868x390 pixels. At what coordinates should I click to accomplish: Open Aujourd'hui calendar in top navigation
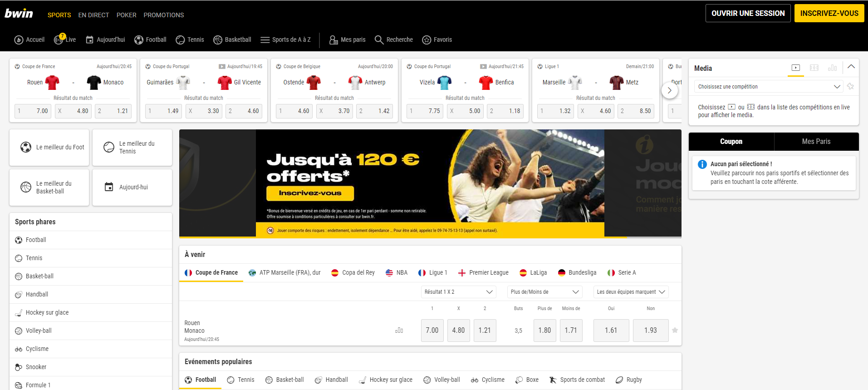coord(105,40)
